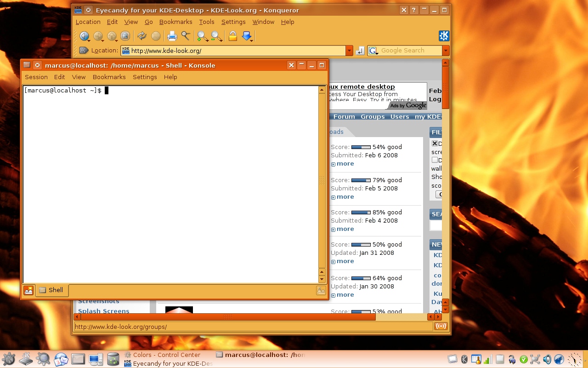Click Konqueror's vertical scrollbar up arrow

coord(445,63)
